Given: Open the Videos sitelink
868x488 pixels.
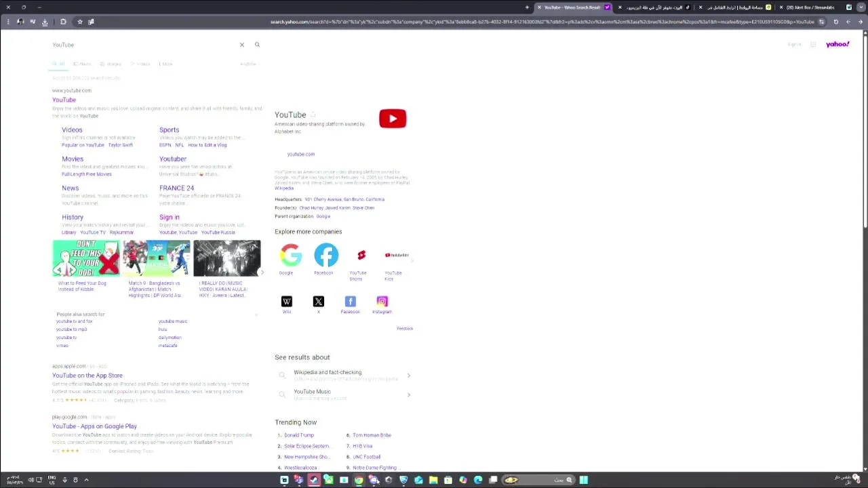Looking at the screenshot, I should pos(72,129).
